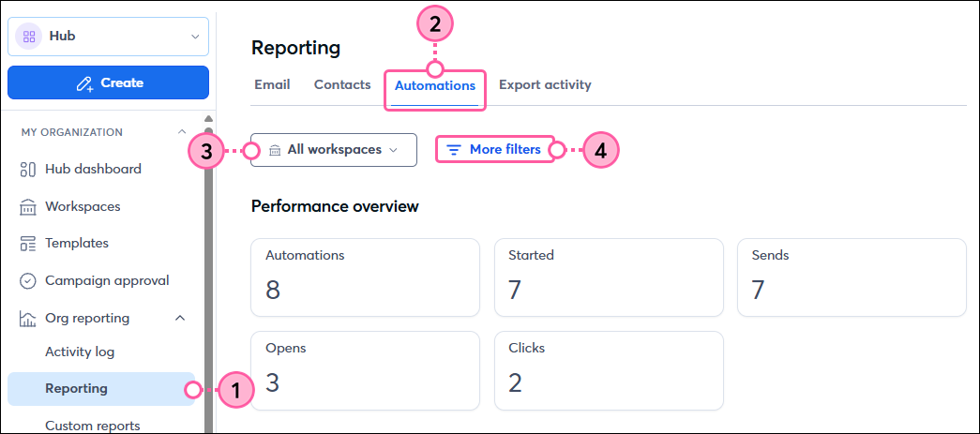The width and height of the screenshot is (980, 434).
Task: Click sidebar scrollbar up arrow
Action: click(209, 119)
